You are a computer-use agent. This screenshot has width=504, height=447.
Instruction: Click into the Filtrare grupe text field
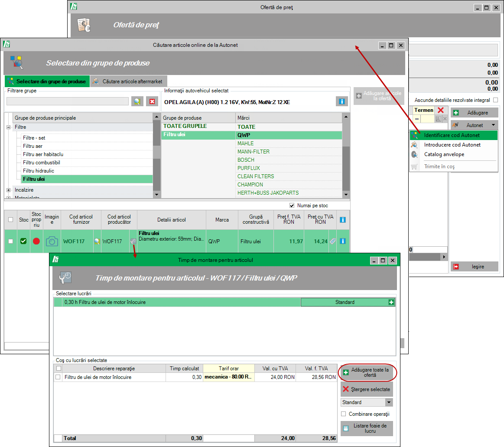68,101
